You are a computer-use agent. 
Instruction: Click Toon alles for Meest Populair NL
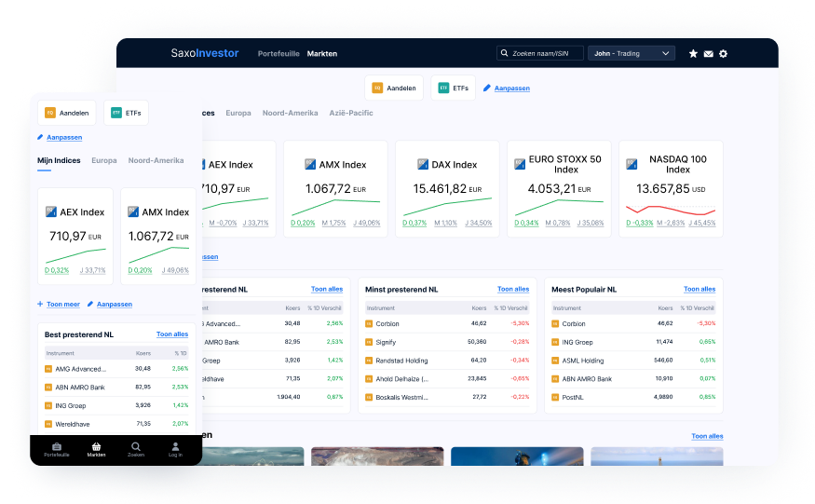[700, 289]
